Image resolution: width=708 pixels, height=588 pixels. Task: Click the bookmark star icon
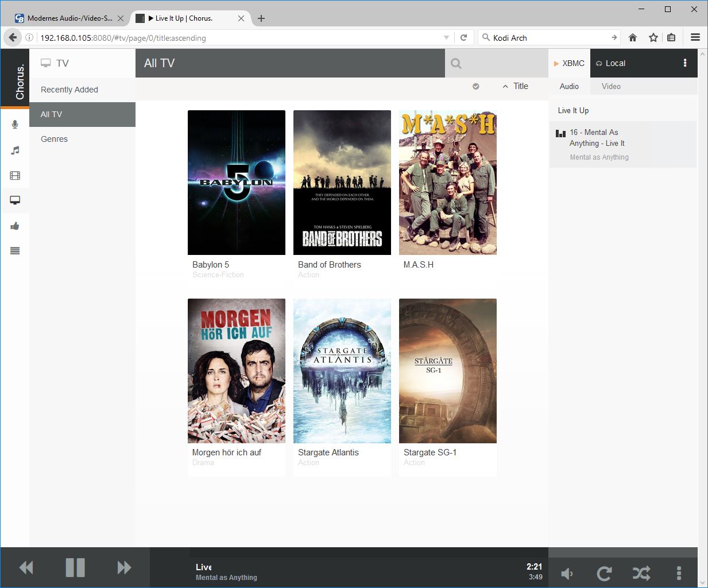pos(653,37)
